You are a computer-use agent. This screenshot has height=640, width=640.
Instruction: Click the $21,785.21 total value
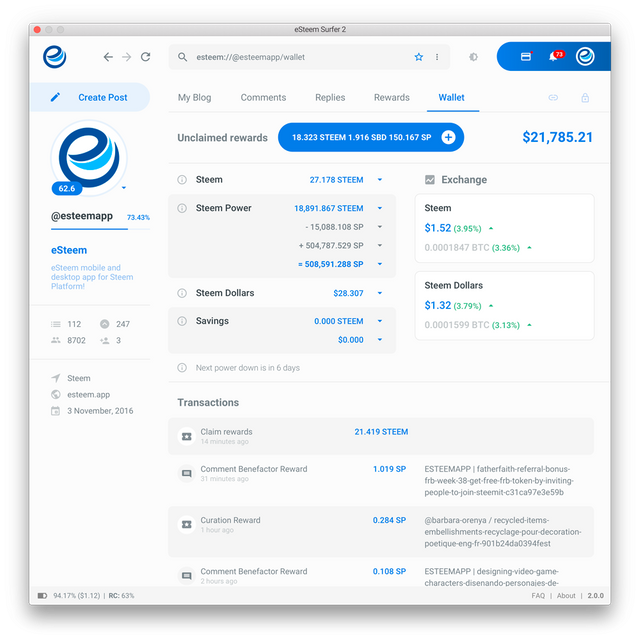[x=558, y=137]
